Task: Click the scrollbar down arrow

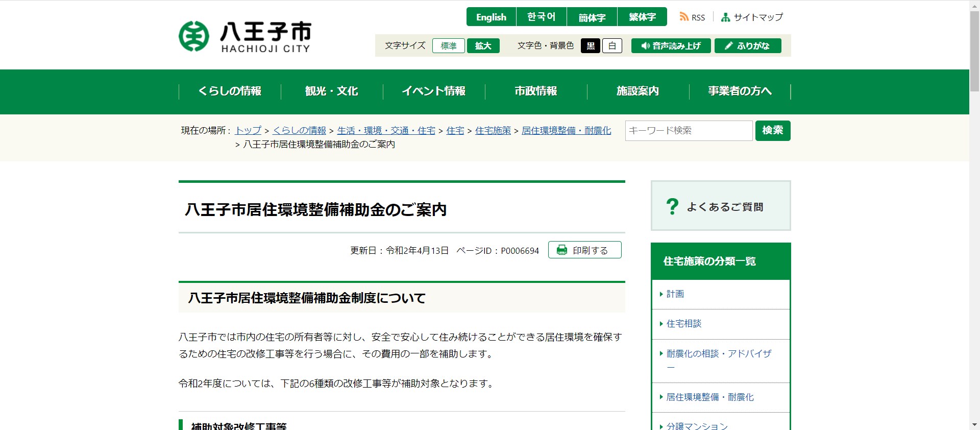Action: click(x=974, y=424)
